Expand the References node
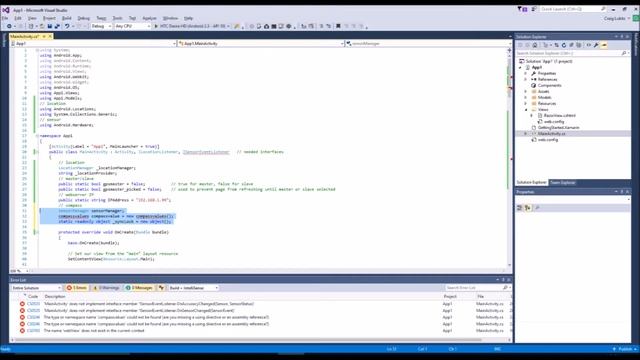 tap(526, 80)
